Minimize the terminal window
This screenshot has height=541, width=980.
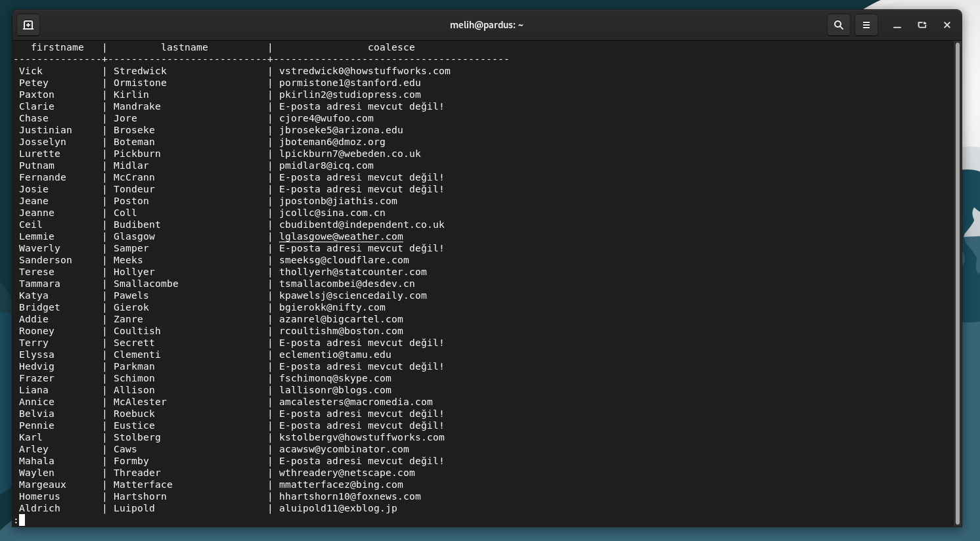pyautogui.click(x=897, y=25)
